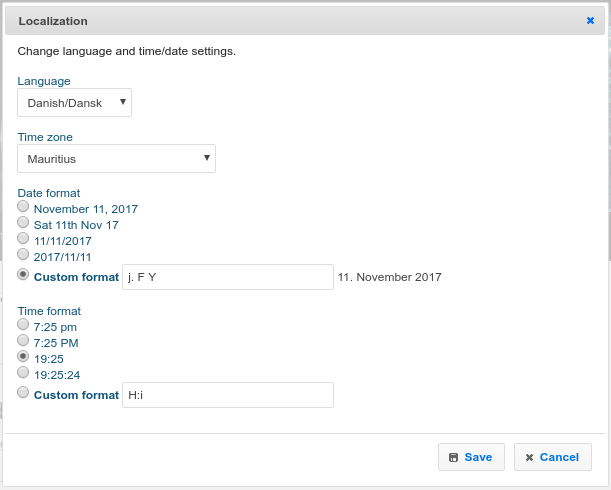Select the 7:25 pm time format
The image size is (611, 490).
(23, 324)
